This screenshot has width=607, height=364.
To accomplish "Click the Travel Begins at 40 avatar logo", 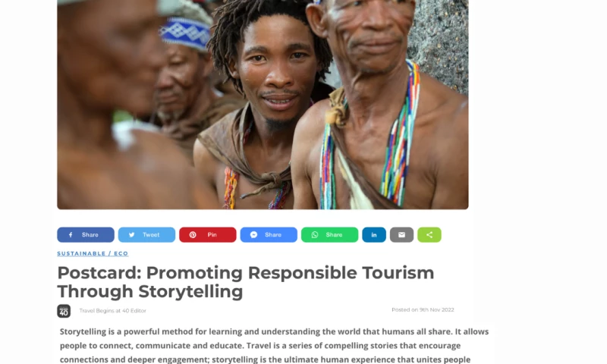I will point(64,311).
